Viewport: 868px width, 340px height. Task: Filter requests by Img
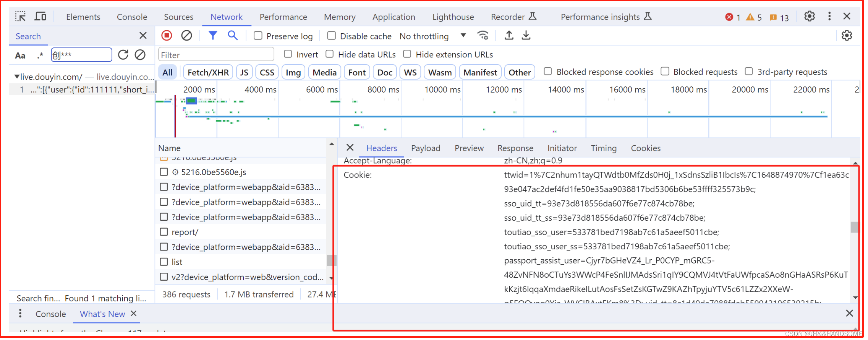tap(293, 72)
